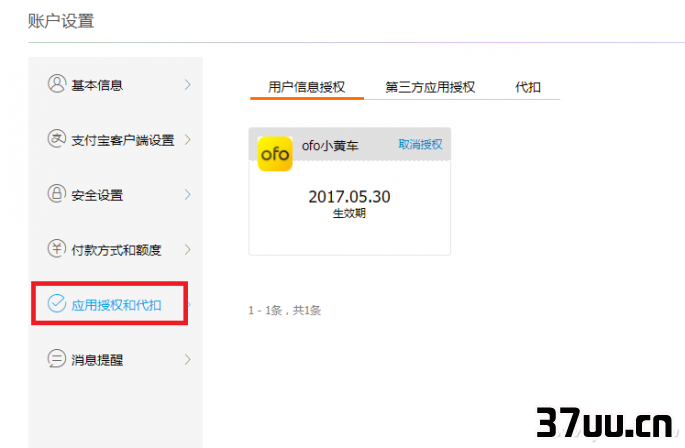Open the 安全设置 menu item
Viewport: 685px width, 448px height.
click(116, 195)
